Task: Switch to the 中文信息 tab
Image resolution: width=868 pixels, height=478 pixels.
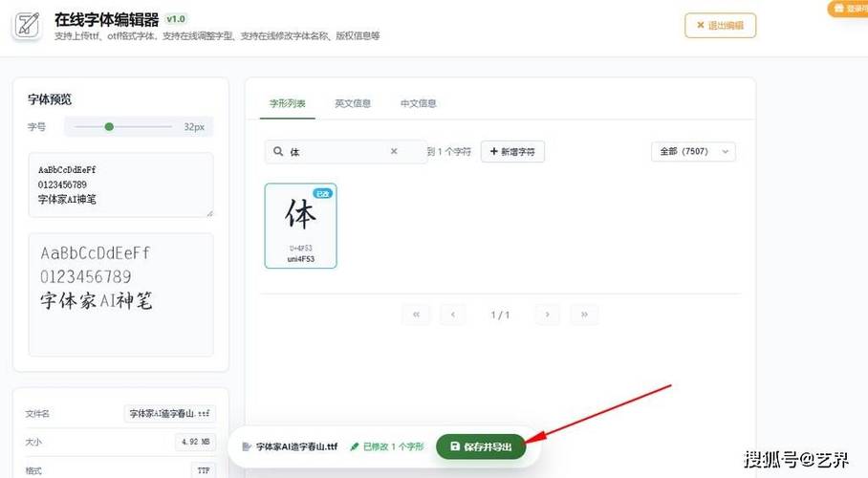Action: point(418,103)
